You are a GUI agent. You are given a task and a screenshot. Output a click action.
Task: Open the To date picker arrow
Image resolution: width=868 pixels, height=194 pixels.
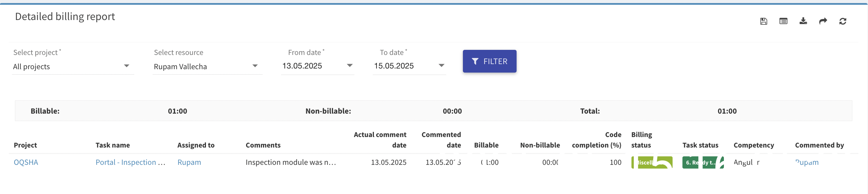pyautogui.click(x=441, y=65)
